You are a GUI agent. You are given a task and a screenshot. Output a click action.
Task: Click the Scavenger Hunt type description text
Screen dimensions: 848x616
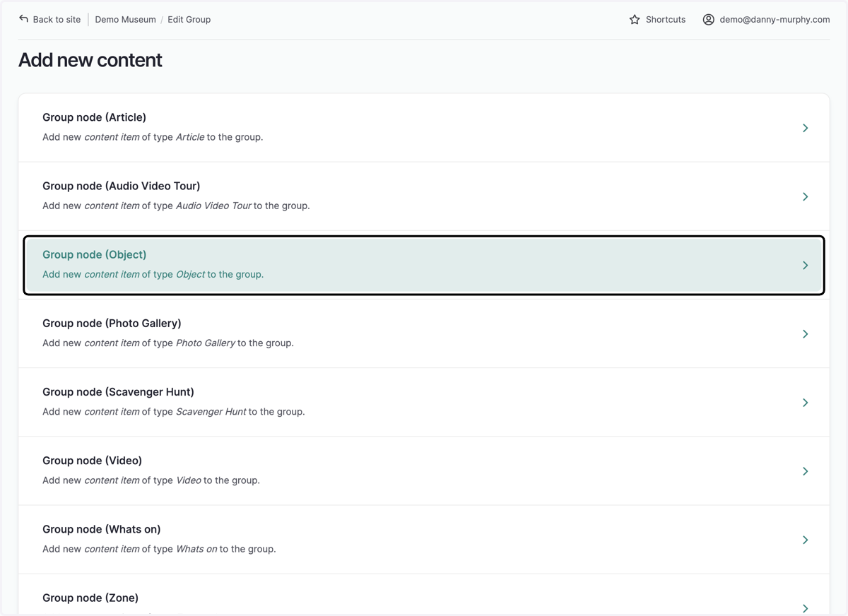(x=174, y=411)
